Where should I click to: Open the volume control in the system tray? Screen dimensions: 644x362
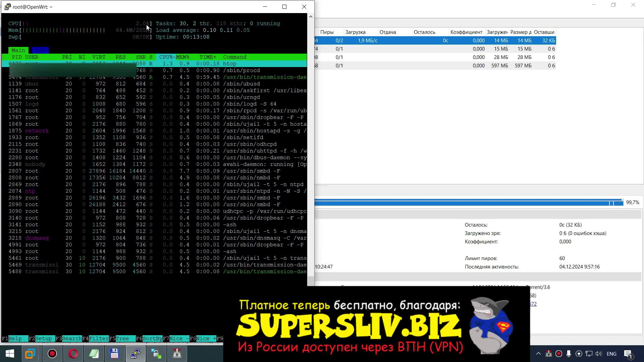[x=598, y=354]
